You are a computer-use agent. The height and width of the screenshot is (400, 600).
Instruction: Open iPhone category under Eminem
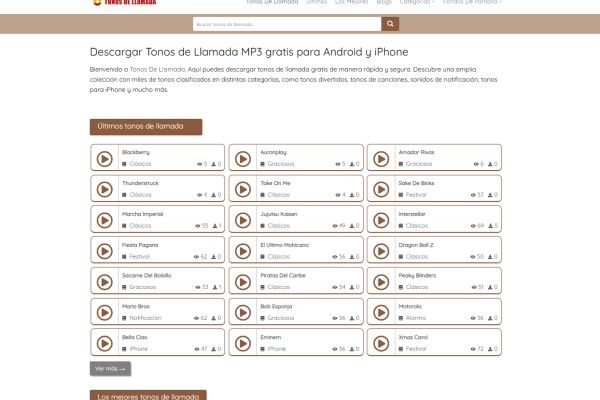point(277,349)
